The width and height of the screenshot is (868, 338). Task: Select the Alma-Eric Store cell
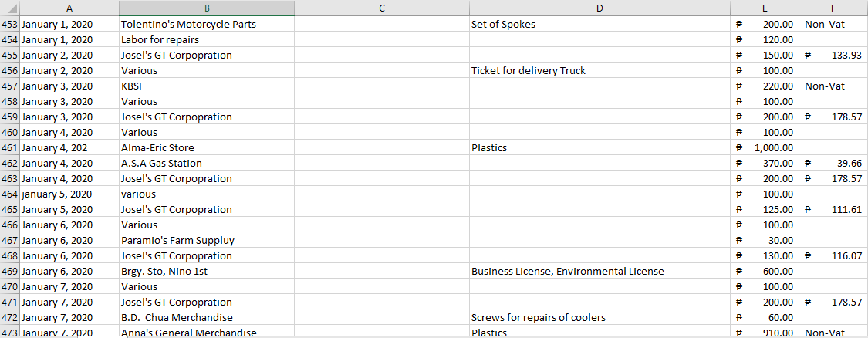[157, 148]
